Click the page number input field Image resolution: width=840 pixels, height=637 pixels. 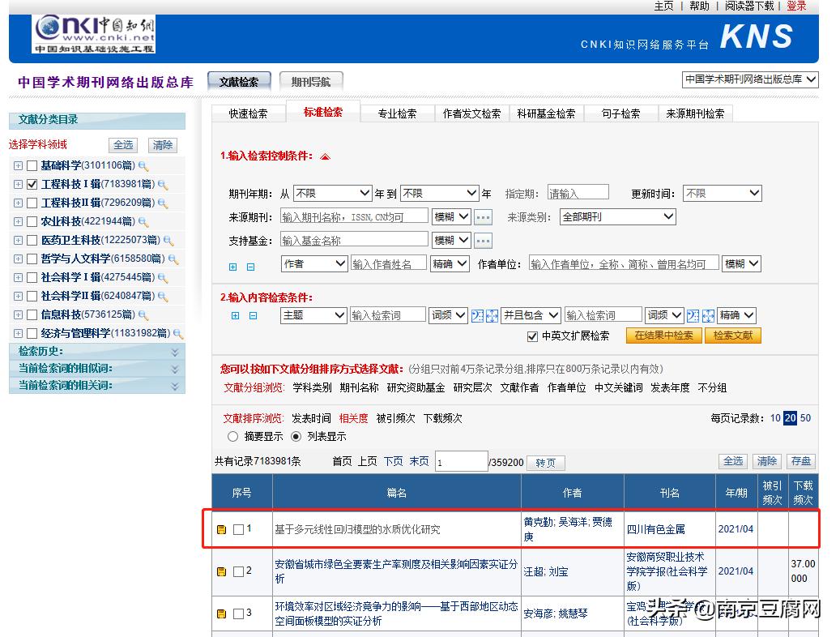coord(462,461)
